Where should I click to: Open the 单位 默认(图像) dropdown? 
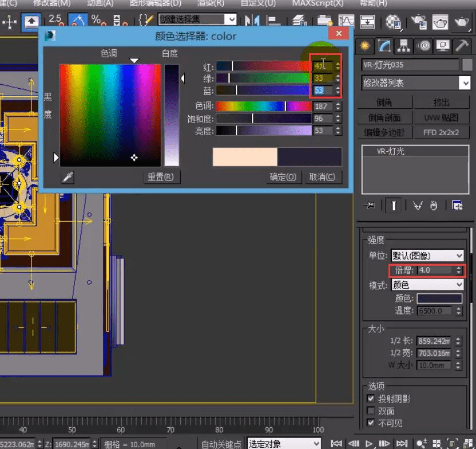click(x=427, y=255)
